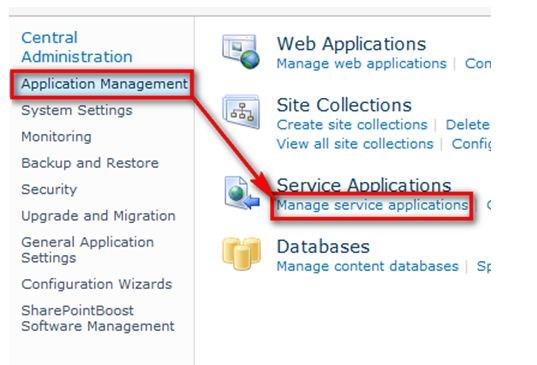This screenshot has width=537, height=365.
Task: Open the Service Applications heading
Action: (x=364, y=185)
